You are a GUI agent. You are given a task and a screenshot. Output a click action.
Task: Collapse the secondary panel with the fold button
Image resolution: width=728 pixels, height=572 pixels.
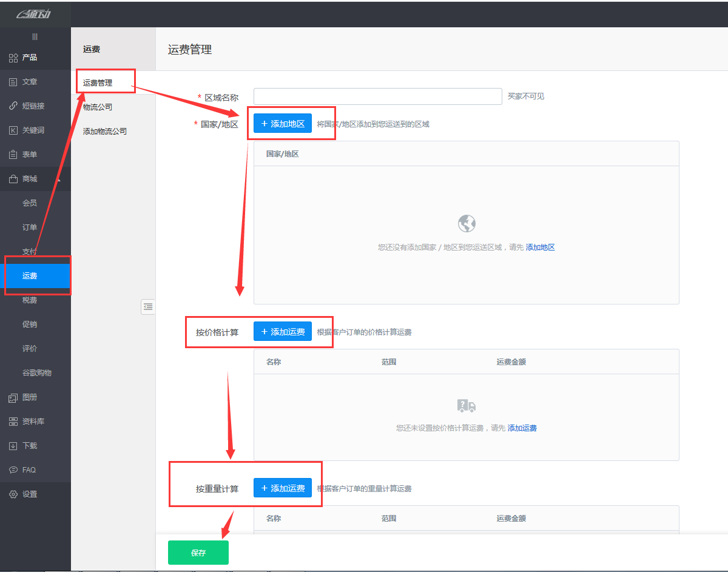tap(148, 307)
